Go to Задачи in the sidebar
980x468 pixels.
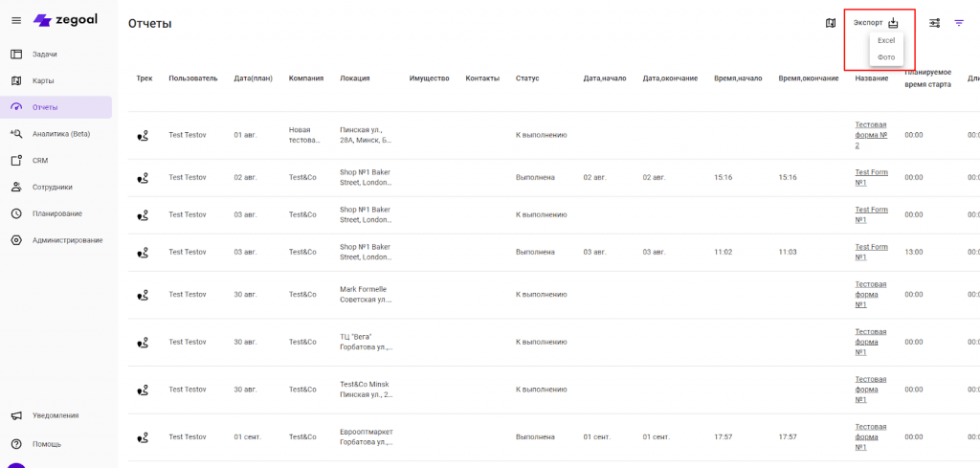pos(45,55)
